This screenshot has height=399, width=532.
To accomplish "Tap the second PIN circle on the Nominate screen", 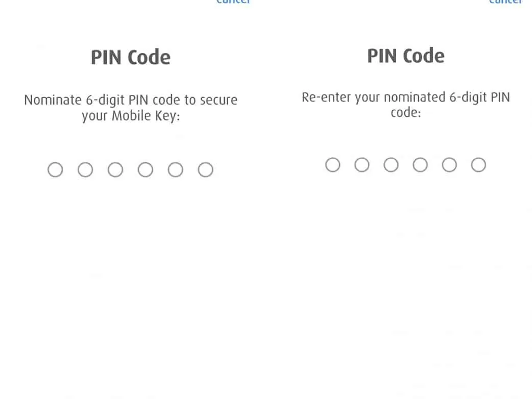I will click(85, 170).
